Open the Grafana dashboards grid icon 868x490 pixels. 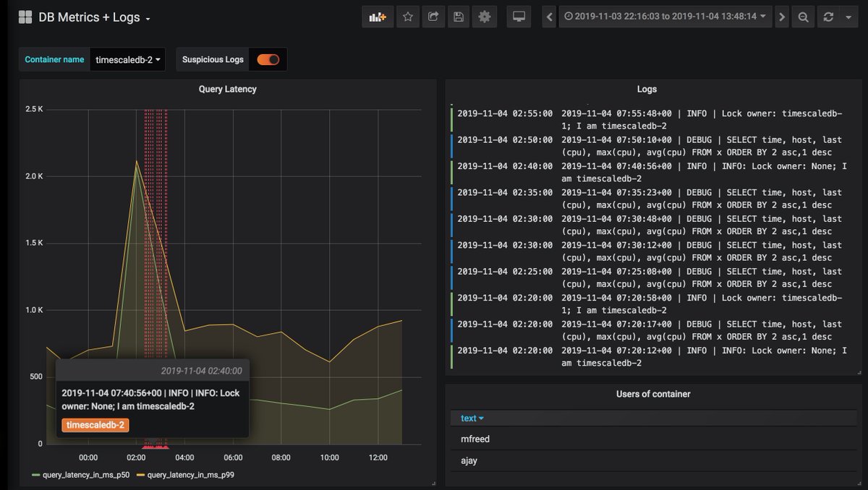(25, 17)
